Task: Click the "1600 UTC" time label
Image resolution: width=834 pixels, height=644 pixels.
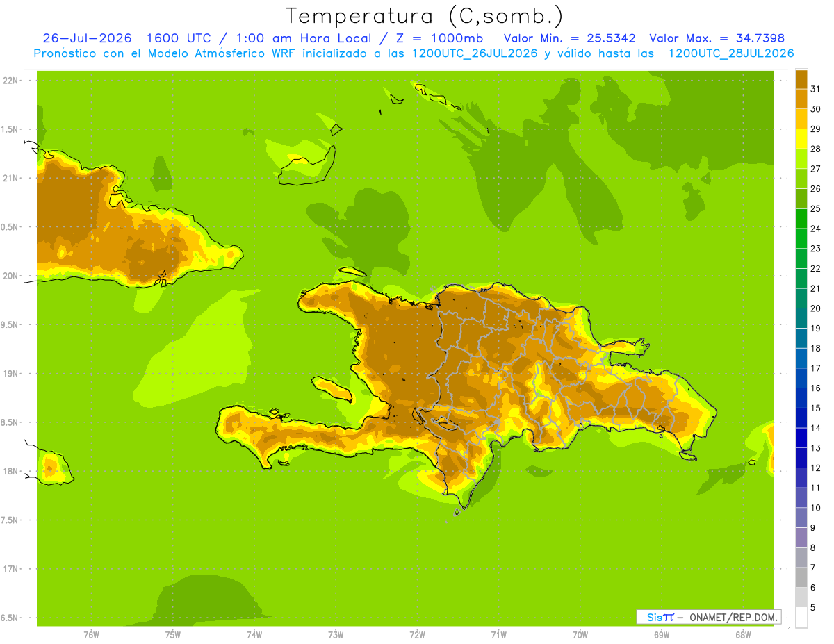Action: [x=178, y=38]
